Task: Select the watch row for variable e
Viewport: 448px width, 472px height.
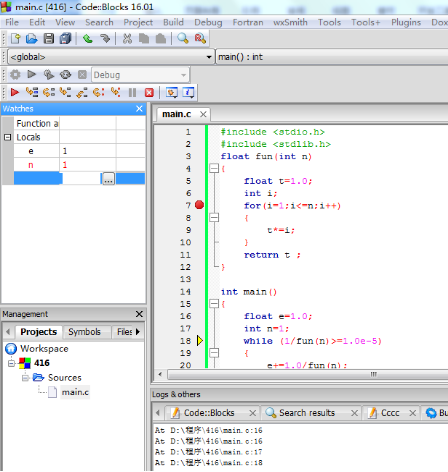Action: tap(79, 151)
